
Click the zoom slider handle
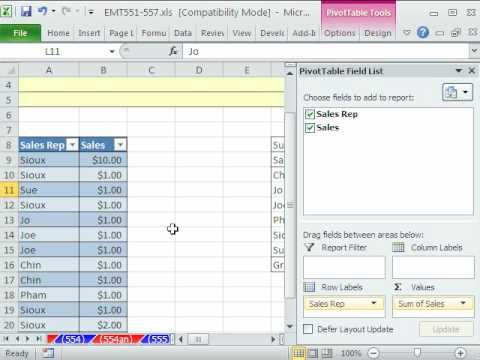pos(417,353)
